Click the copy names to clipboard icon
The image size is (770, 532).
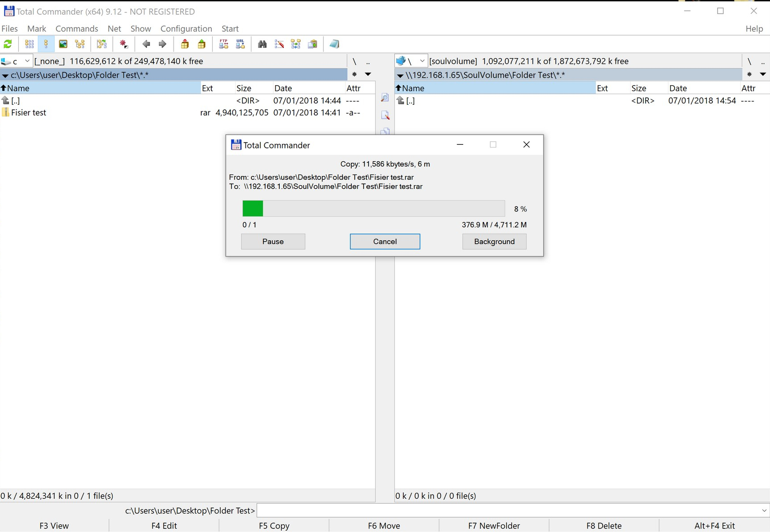click(x=313, y=44)
